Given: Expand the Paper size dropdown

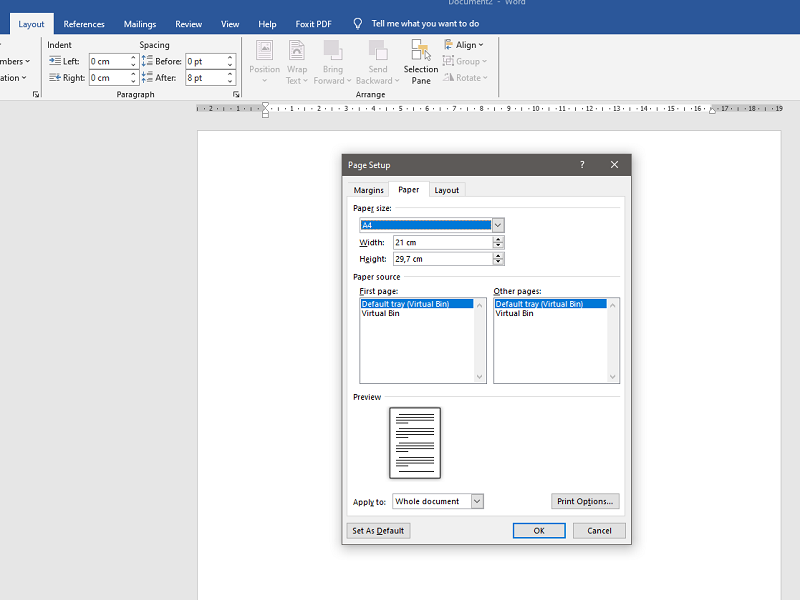Looking at the screenshot, I should coord(498,225).
